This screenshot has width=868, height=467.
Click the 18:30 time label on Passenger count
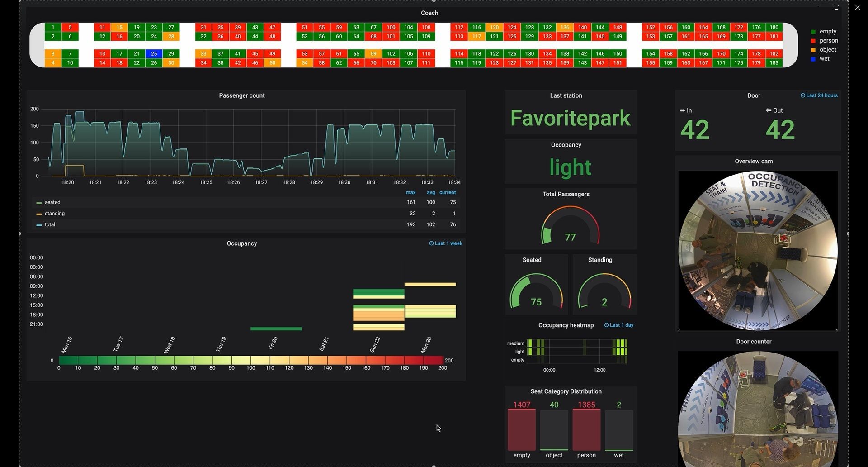[344, 182]
